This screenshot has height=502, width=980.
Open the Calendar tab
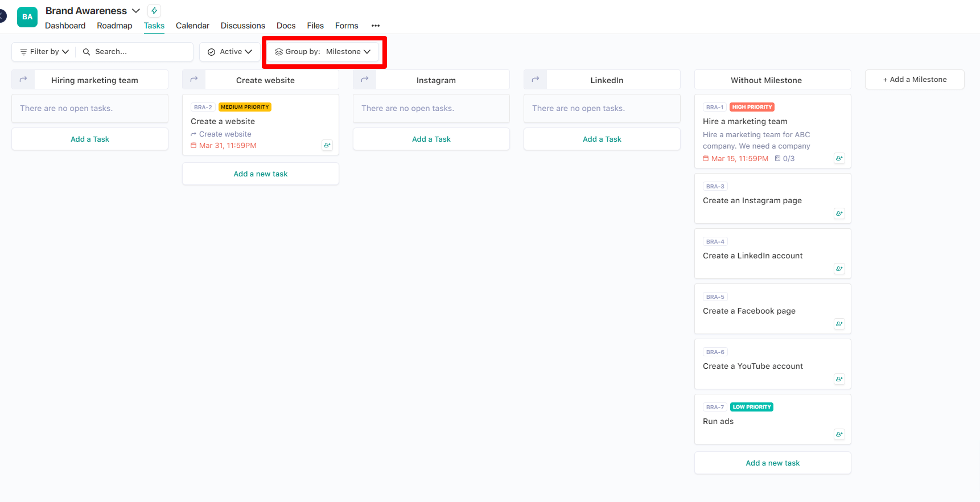[192, 26]
